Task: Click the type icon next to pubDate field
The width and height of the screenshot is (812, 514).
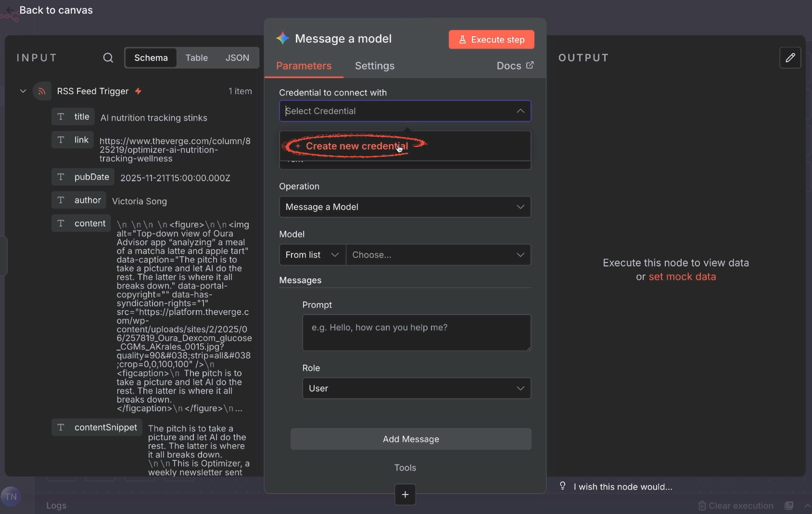Action: 61,177
